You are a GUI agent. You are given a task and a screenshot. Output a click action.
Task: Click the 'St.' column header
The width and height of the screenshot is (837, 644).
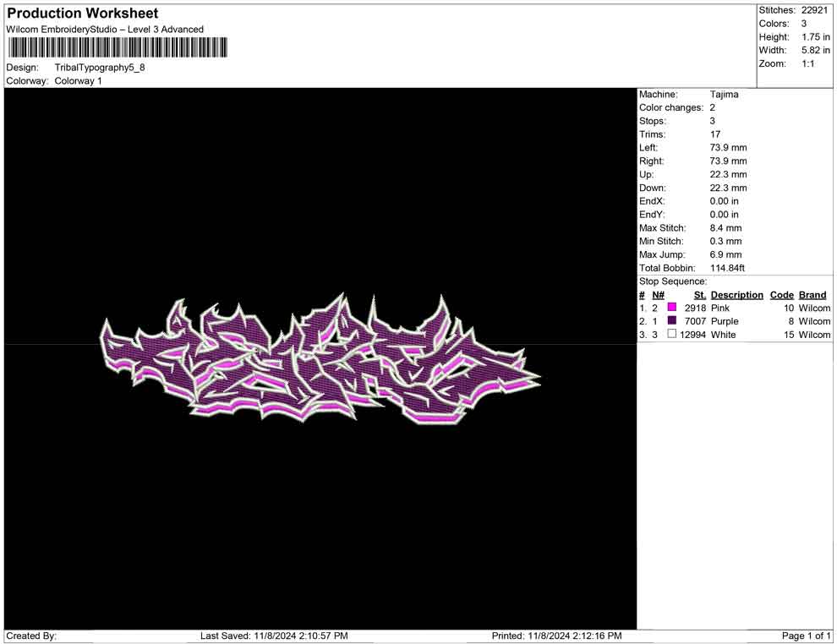[x=700, y=294]
